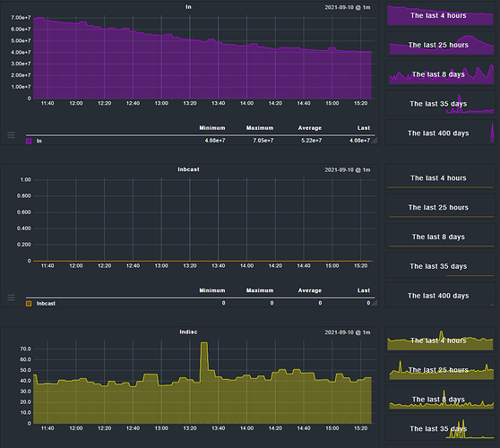Click the In chart title

[x=188, y=6]
